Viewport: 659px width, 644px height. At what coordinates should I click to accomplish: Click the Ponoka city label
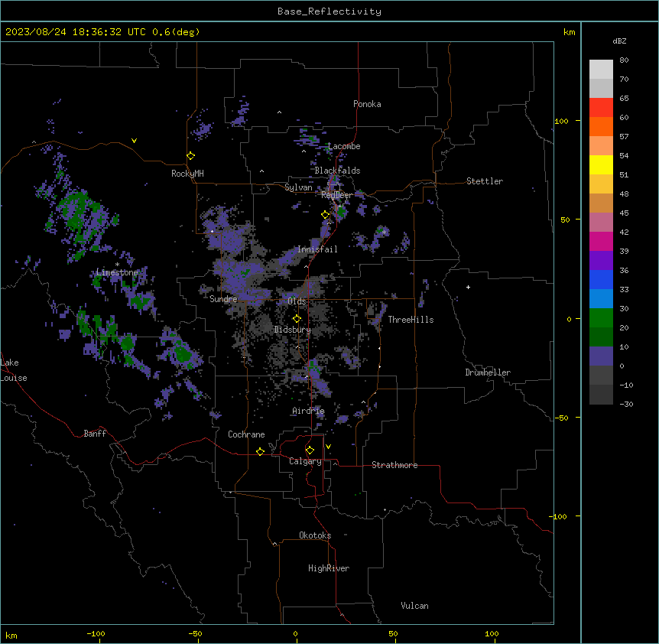coord(367,104)
